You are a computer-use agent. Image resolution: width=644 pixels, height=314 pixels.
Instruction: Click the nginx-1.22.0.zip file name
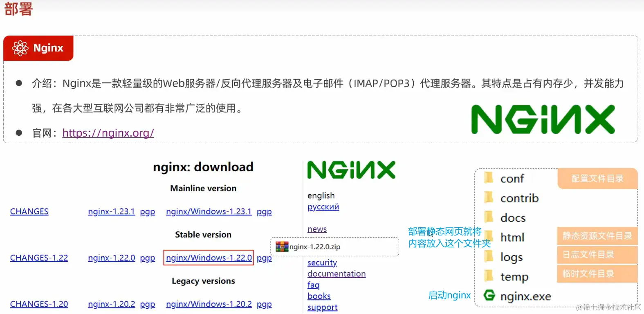[315, 247]
